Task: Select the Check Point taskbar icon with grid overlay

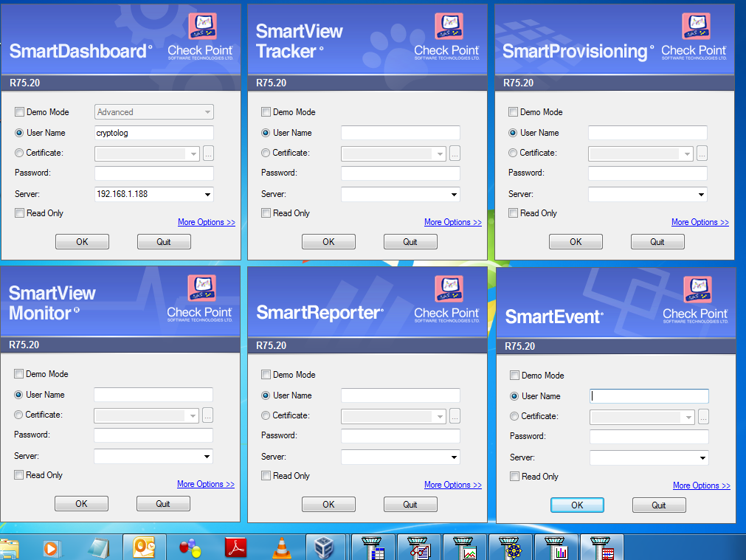Action: [x=373, y=547]
